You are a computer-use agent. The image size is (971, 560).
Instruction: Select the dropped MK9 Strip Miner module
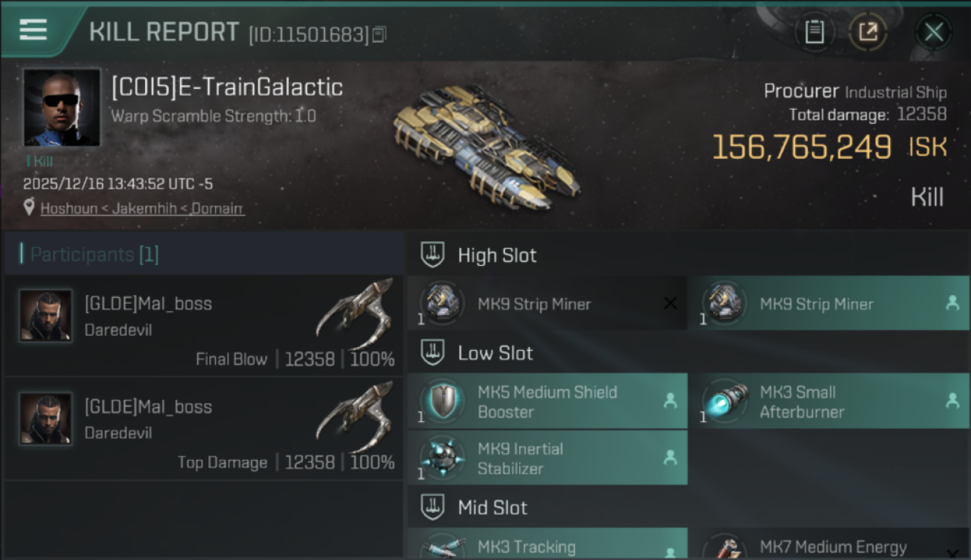point(828,303)
